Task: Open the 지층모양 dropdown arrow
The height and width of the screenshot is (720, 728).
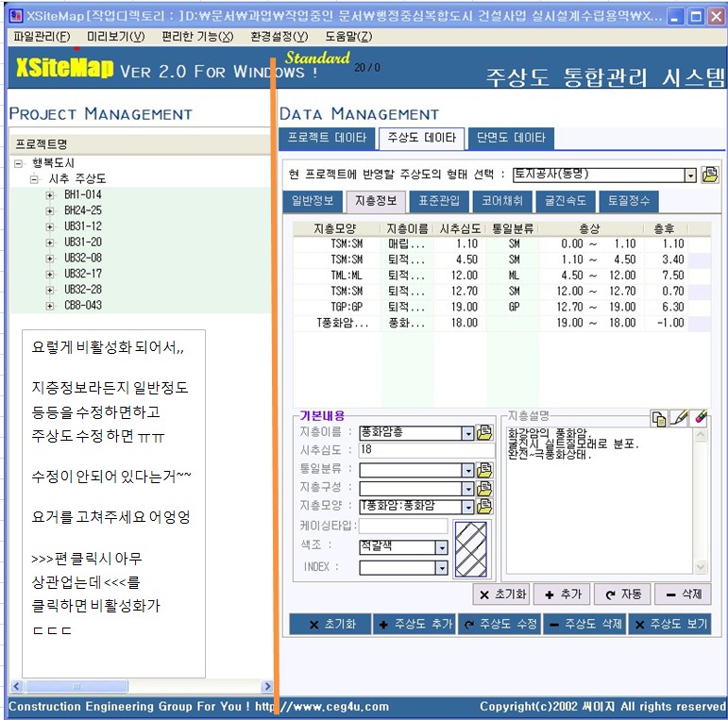Action: (468, 507)
